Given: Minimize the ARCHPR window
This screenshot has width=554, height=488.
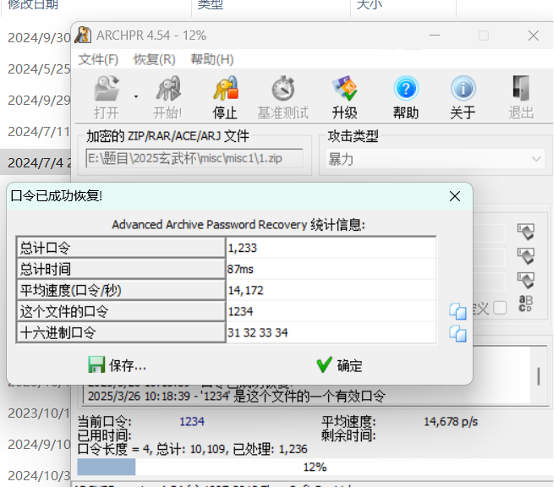Looking at the screenshot, I should [x=435, y=35].
